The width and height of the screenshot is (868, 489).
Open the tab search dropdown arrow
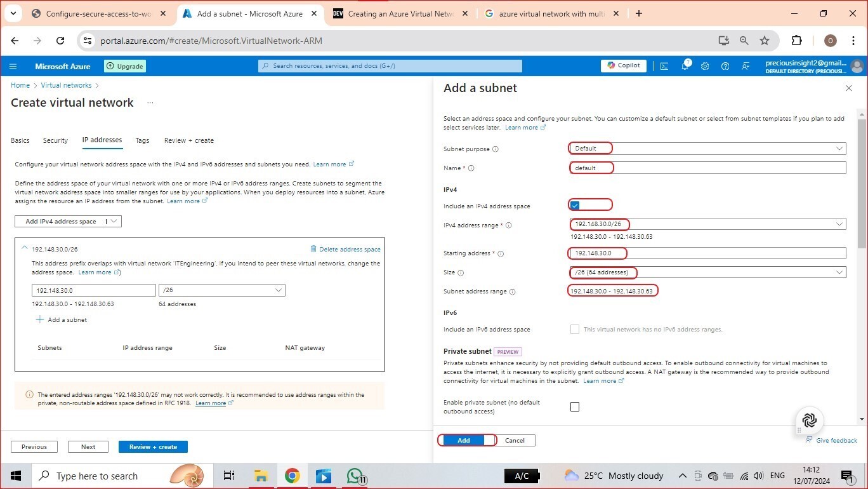pos(13,13)
